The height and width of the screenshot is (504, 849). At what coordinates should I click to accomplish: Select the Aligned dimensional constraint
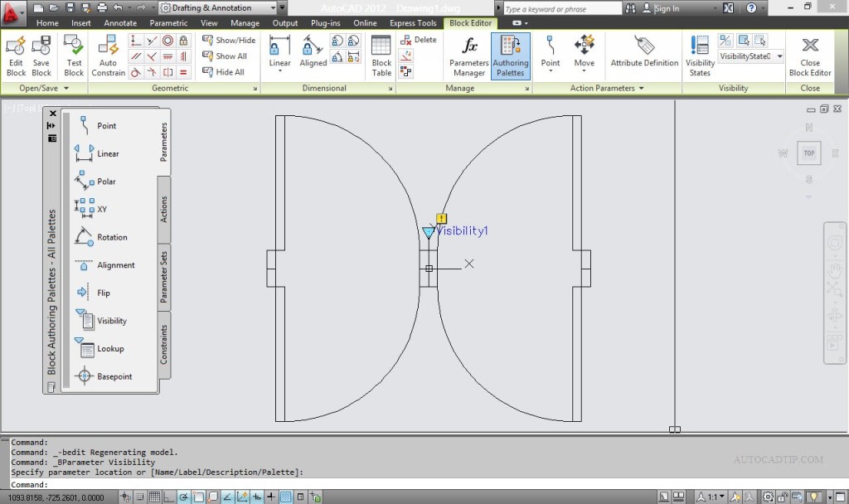(x=313, y=51)
